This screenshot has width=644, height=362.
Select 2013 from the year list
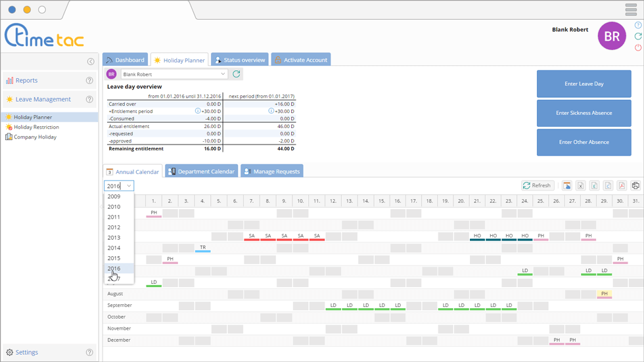pyautogui.click(x=114, y=238)
